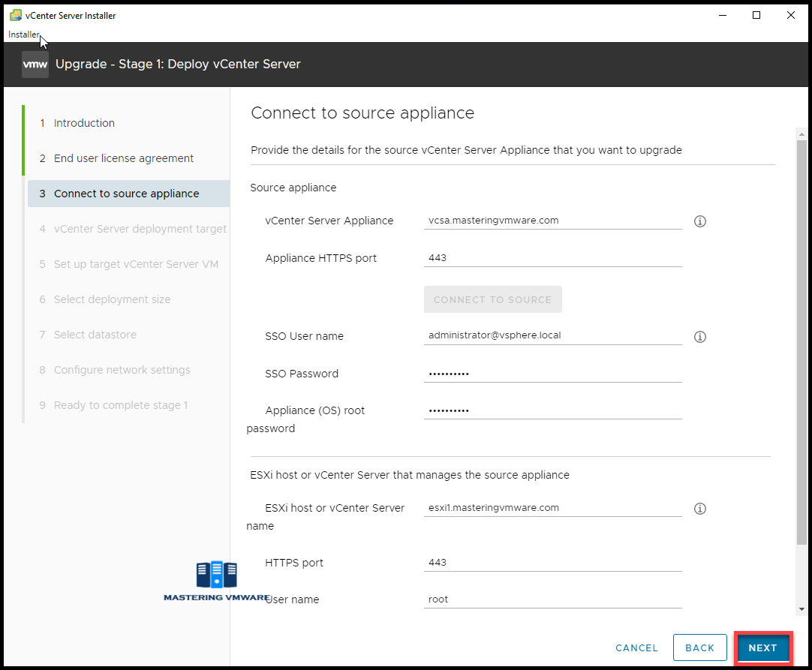Click the info icon beside vCenter Server Appliance field
812x670 pixels.
click(x=699, y=221)
